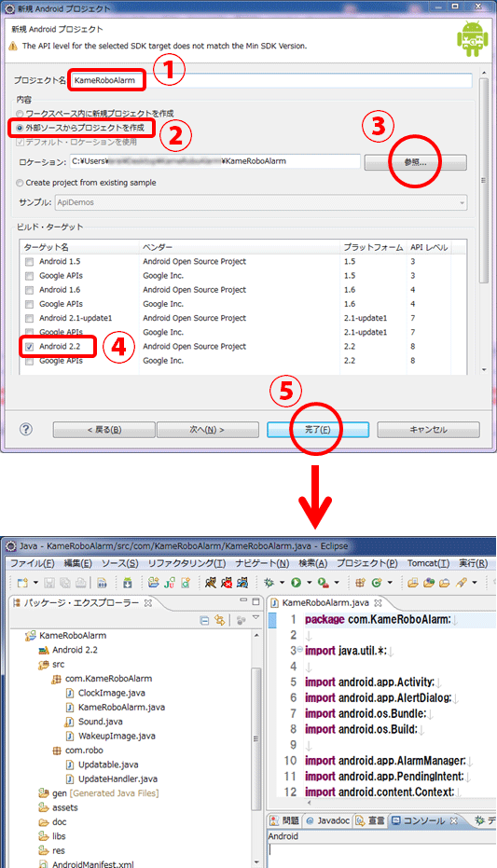Click the Tomcat restart icon

[x=242, y=583]
